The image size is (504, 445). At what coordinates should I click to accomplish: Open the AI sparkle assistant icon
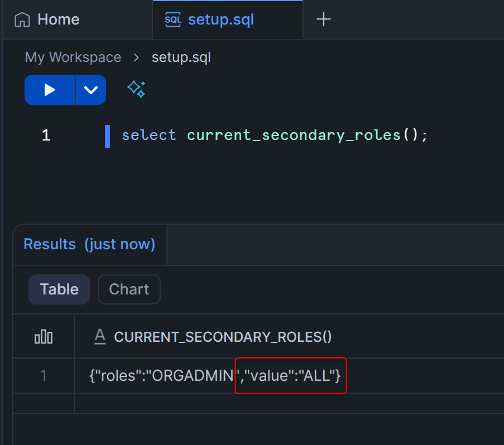(136, 89)
